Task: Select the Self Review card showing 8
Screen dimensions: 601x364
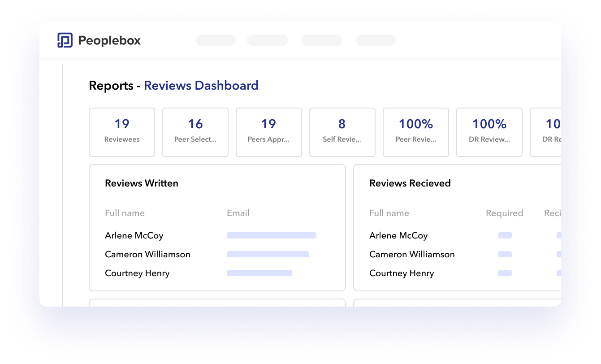Action: click(x=342, y=132)
